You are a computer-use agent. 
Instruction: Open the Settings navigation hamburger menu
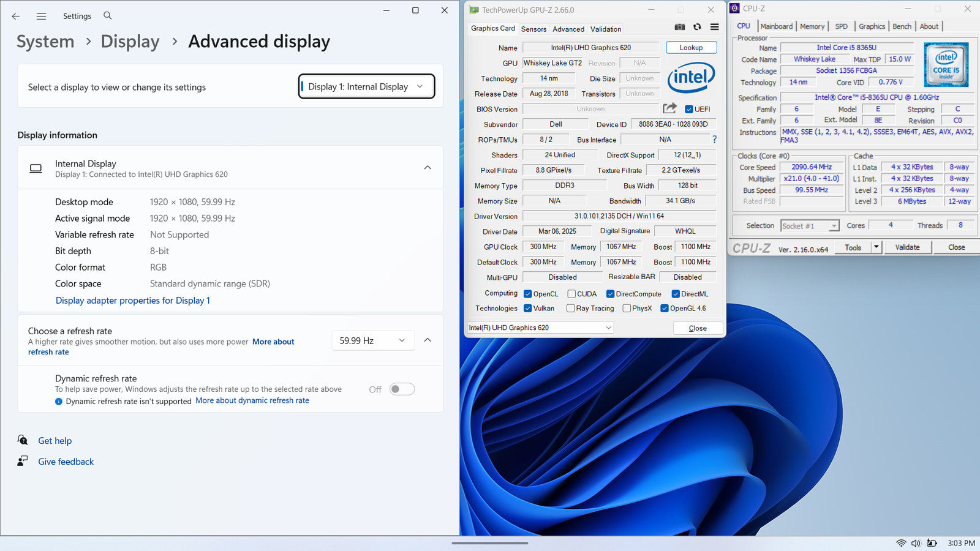pyautogui.click(x=41, y=17)
